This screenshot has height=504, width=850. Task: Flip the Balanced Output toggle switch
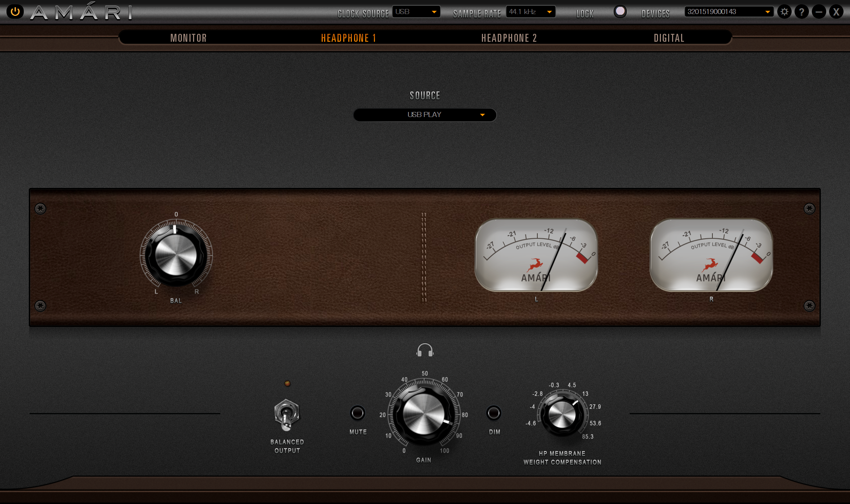[287, 415]
